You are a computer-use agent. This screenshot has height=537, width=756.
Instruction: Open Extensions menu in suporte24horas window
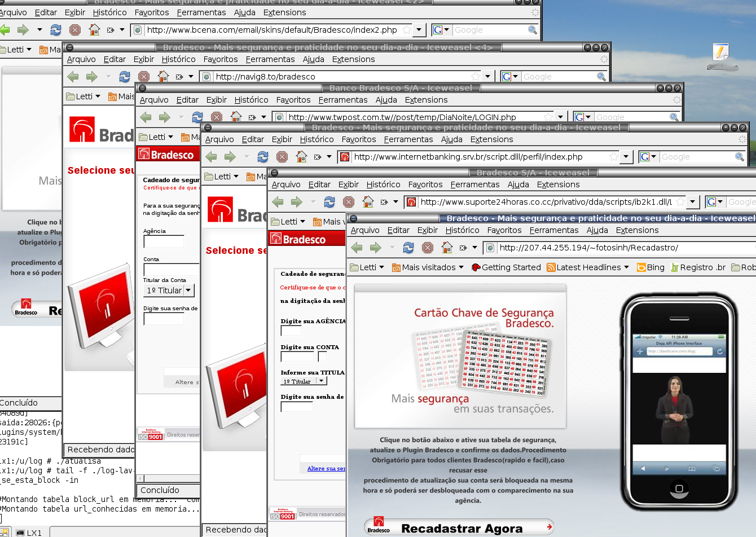click(x=558, y=184)
